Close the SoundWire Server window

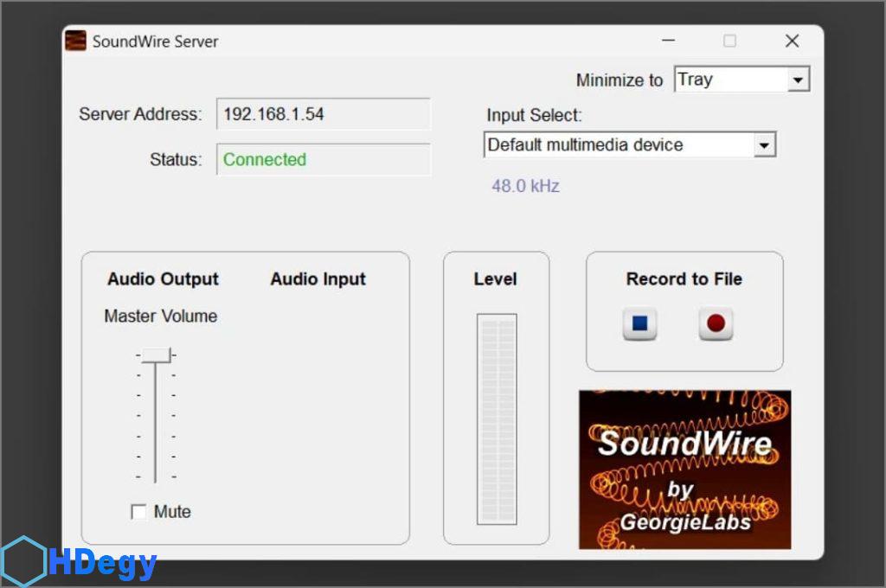tap(792, 42)
